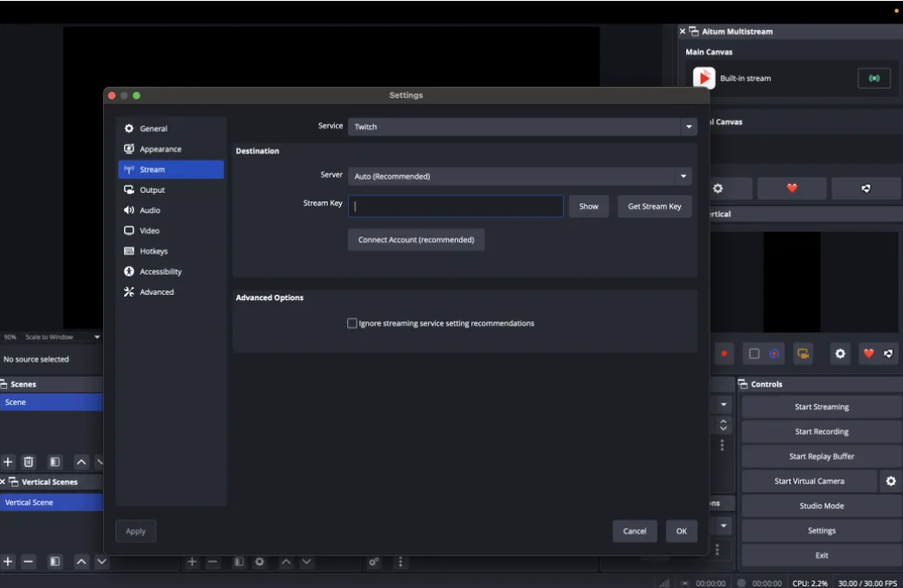Viewport: 903px width, 588px height.
Task: Click the orange virtual camera icon in Vertical panel
Action: click(803, 354)
